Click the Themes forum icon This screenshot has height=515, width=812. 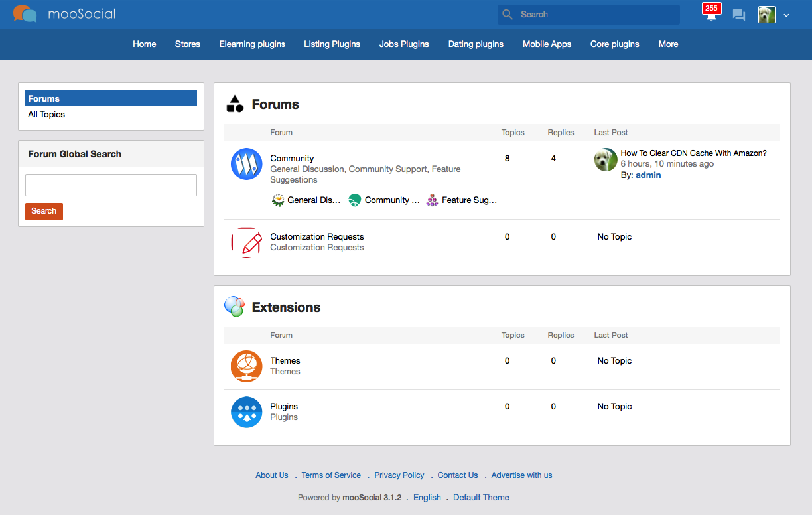tap(246, 366)
